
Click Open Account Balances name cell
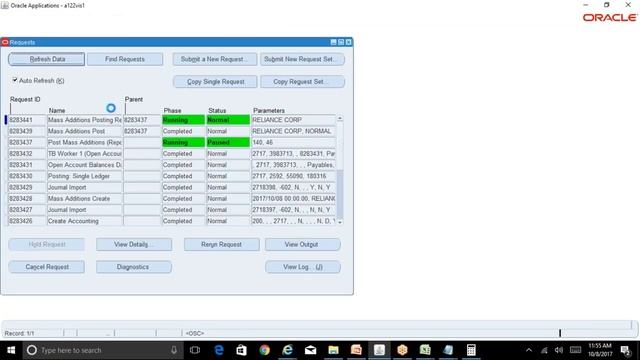tap(84, 165)
